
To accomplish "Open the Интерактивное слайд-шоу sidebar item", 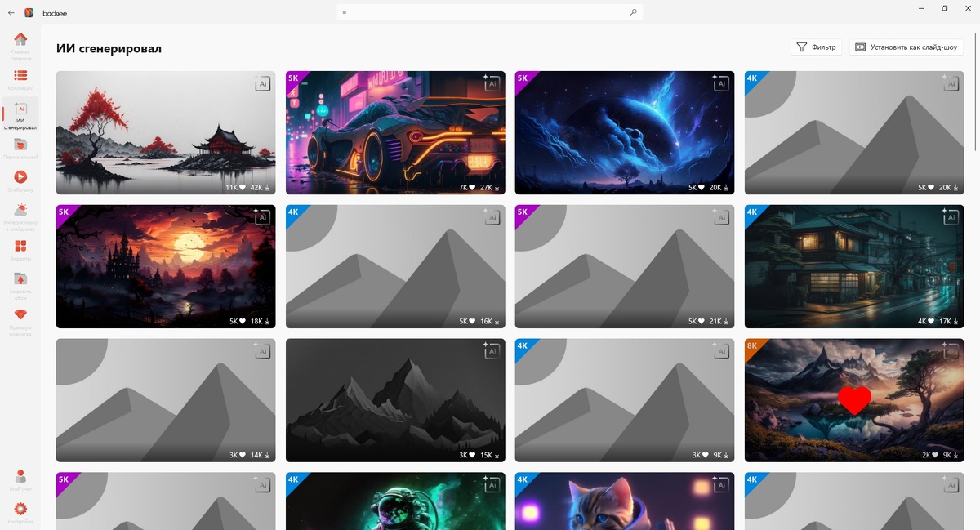I will pos(20,216).
